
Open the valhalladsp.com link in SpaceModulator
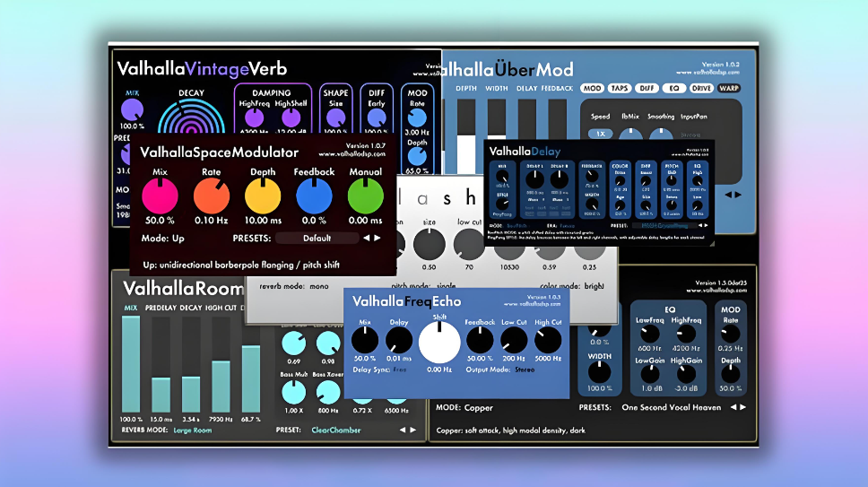click(x=352, y=154)
